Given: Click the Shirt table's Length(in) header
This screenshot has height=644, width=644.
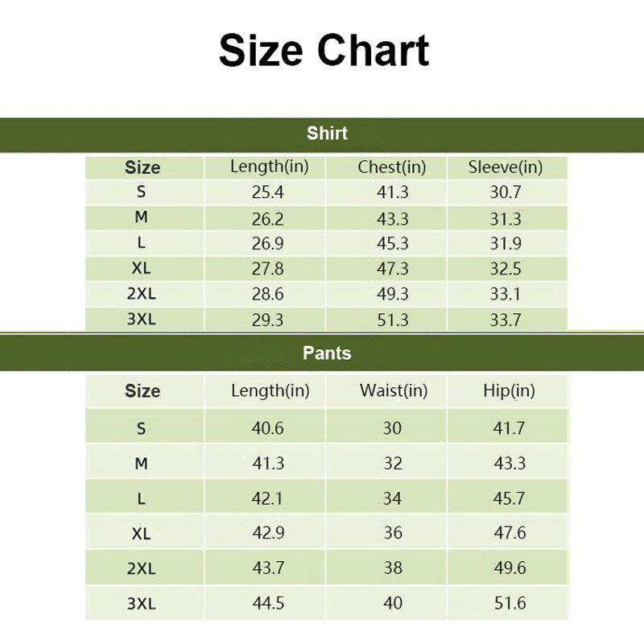Looking at the screenshot, I should click(x=269, y=167).
